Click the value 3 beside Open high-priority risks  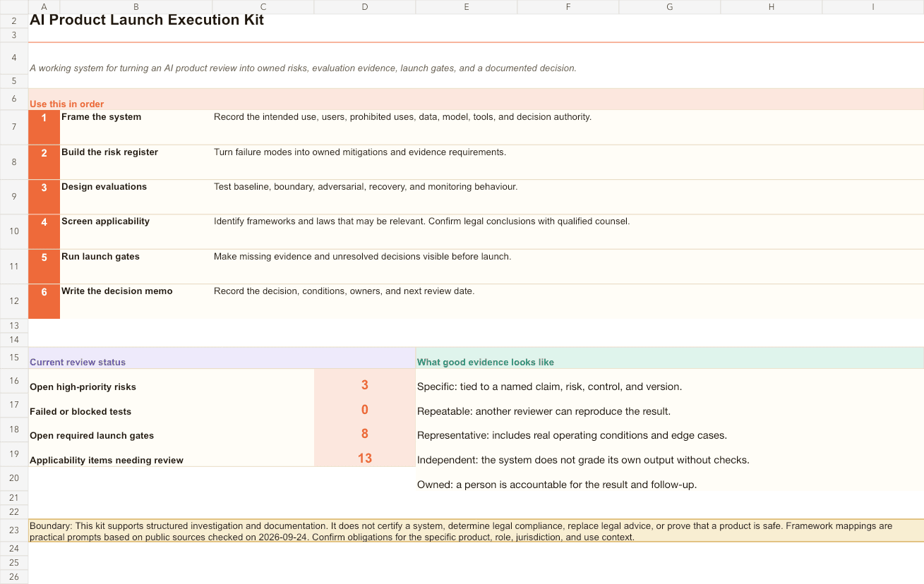coord(365,385)
